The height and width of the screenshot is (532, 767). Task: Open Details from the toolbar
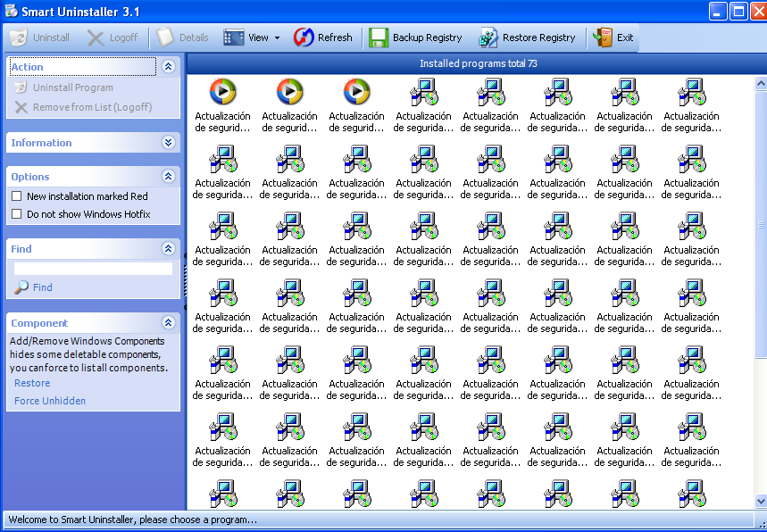(183, 37)
